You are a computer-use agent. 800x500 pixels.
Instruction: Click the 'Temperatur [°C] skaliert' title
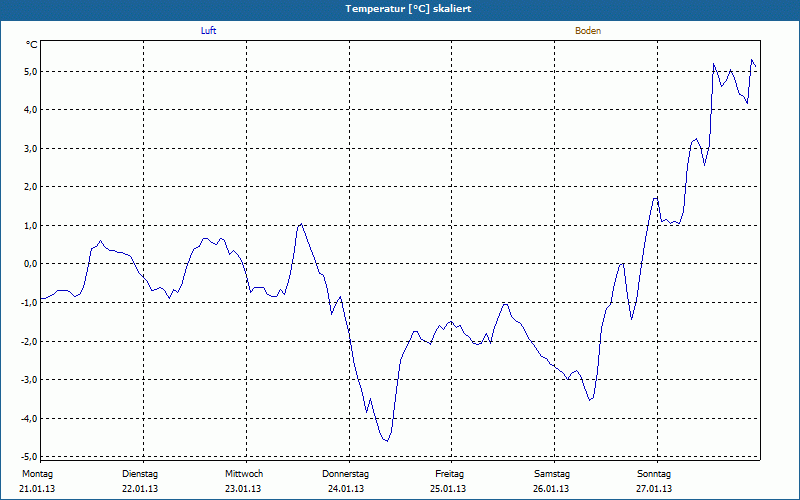(x=408, y=9)
